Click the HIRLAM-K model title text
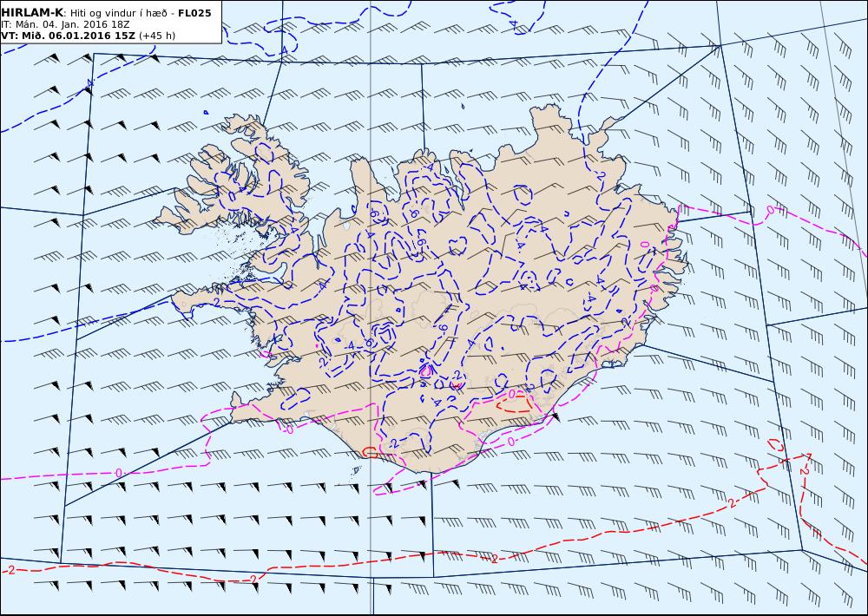This screenshot has width=868, height=616. (x=33, y=13)
